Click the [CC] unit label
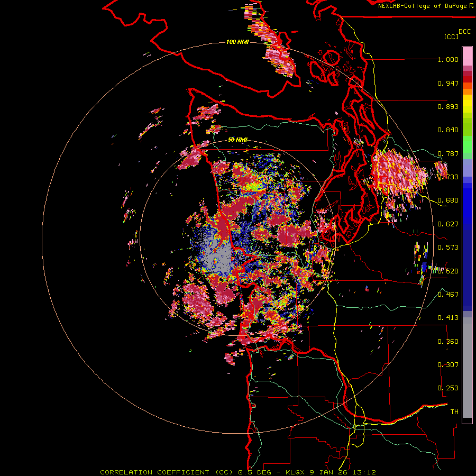476x476 pixels. click(x=451, y=36)
